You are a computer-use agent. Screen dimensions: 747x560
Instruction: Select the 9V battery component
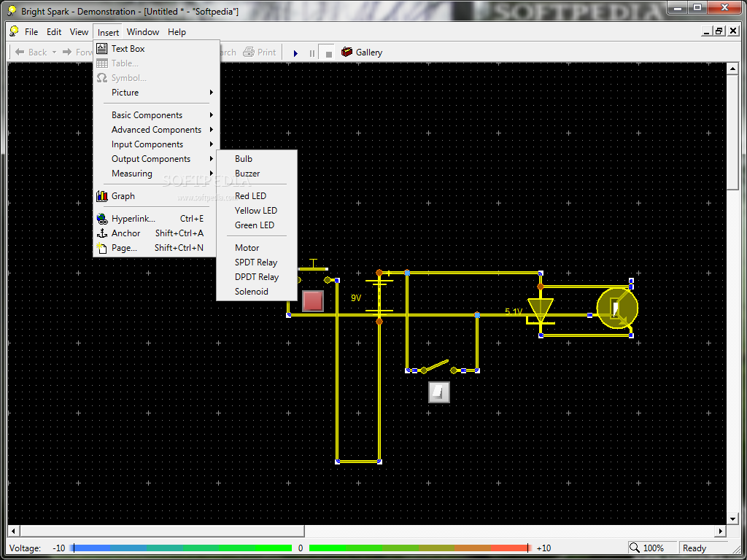click(379, 296)
